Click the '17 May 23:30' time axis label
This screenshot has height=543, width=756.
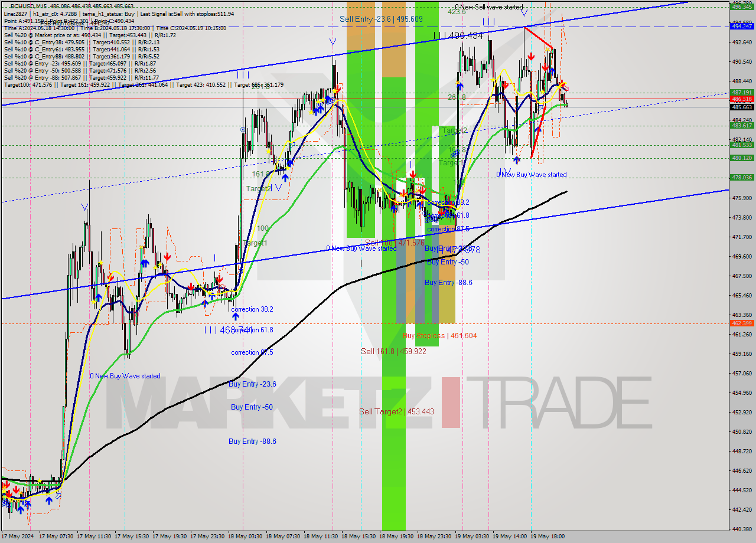pos(208,537)
